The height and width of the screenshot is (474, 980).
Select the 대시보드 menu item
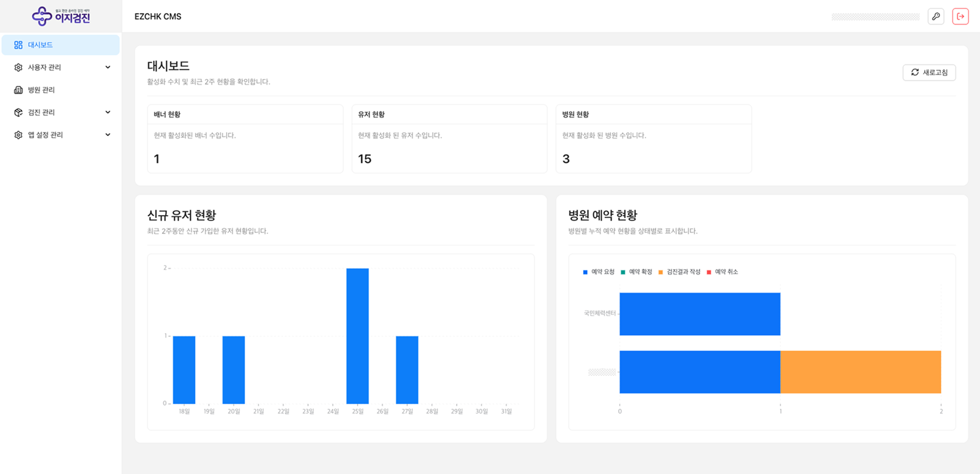[40, 45]
